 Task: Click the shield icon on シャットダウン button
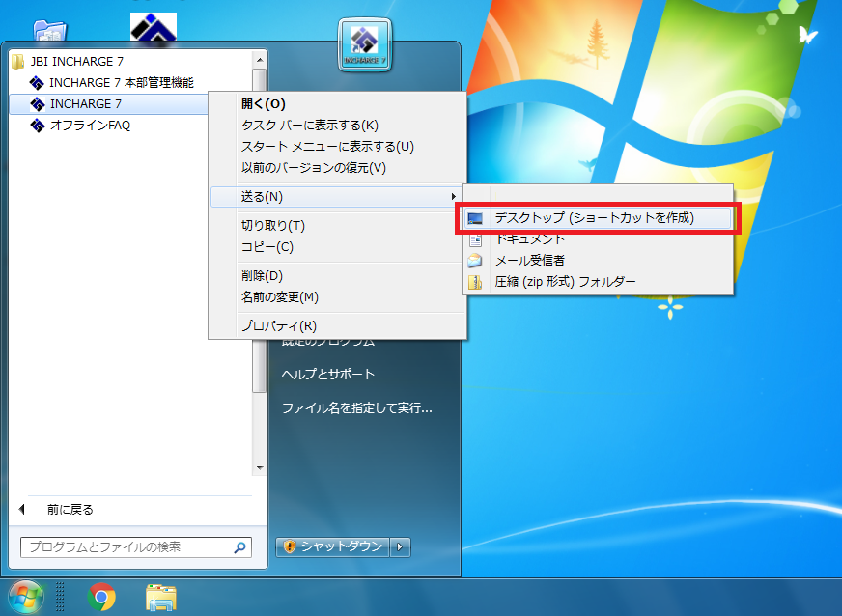pyautogui.click(x=290, y=546)
